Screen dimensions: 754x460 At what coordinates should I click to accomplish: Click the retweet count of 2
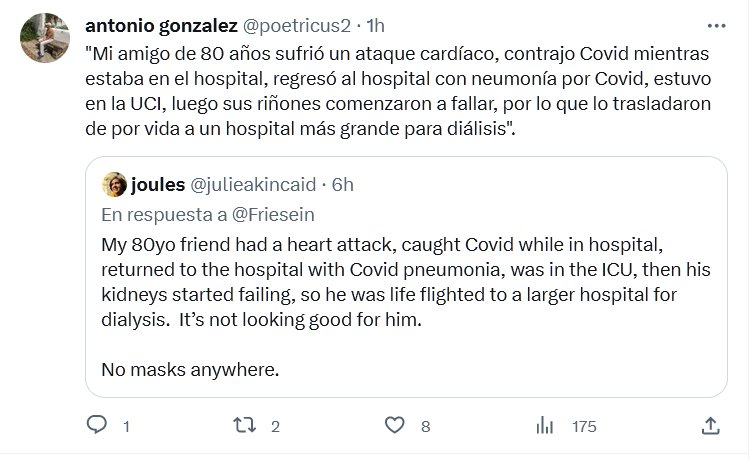(275, 426)
